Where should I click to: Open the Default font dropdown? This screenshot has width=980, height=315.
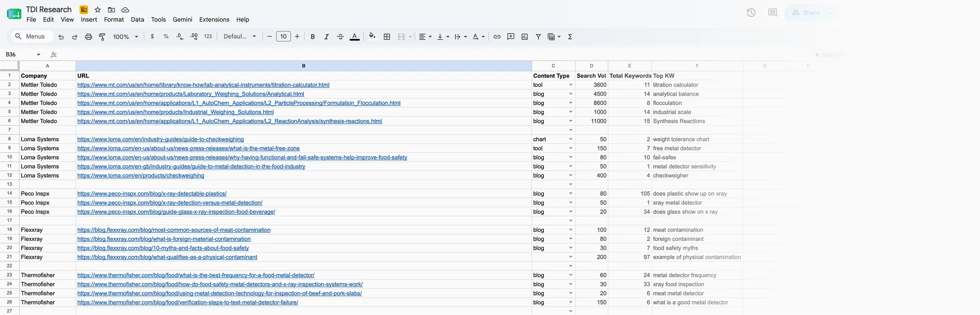pos(240,37)
